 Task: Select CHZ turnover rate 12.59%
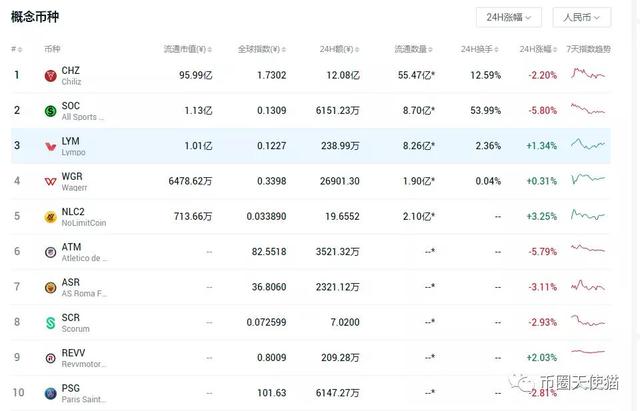(x=485, y=76)
